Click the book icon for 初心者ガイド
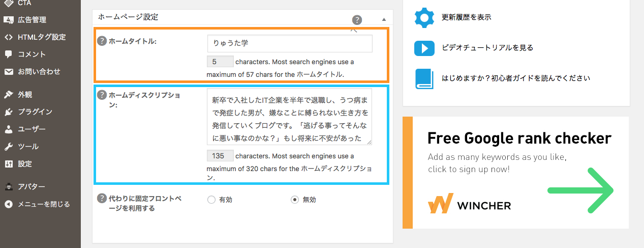 point(424,78)
